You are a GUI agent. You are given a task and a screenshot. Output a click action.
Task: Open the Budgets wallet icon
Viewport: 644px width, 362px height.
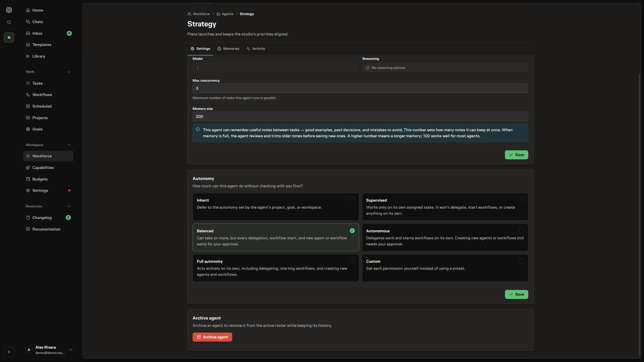click(28, 179)
